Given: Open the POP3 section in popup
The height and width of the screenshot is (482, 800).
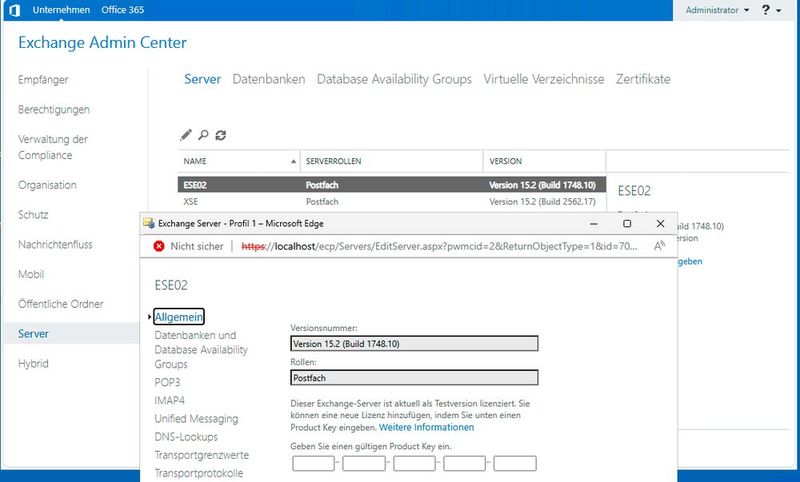Looking at the screenshot, I should pos(167,382).
